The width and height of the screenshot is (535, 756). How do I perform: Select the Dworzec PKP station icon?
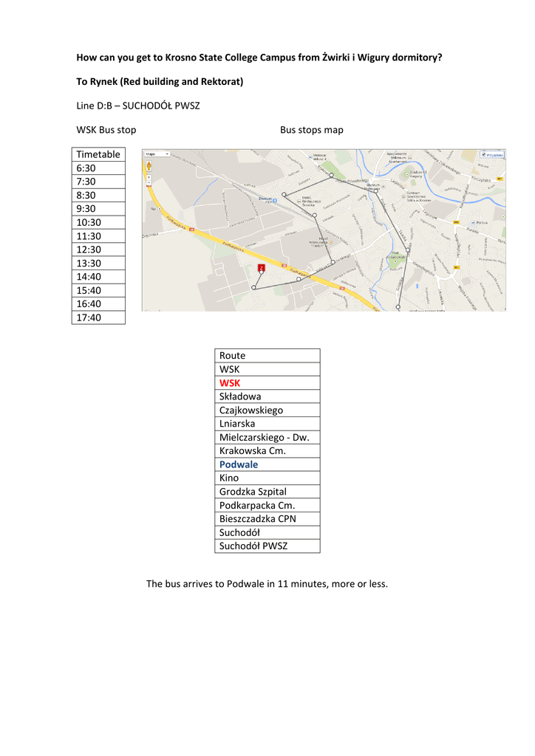[x=273, y=199]
